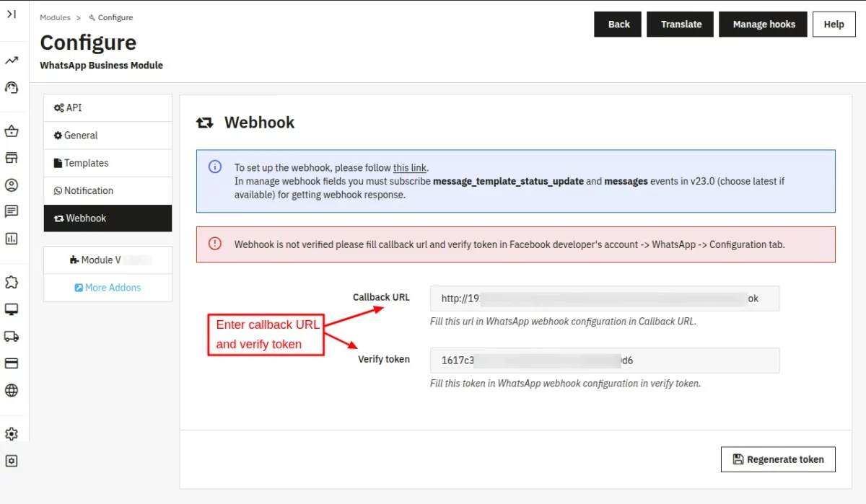Open the Design monitor icon

point(12,309)
